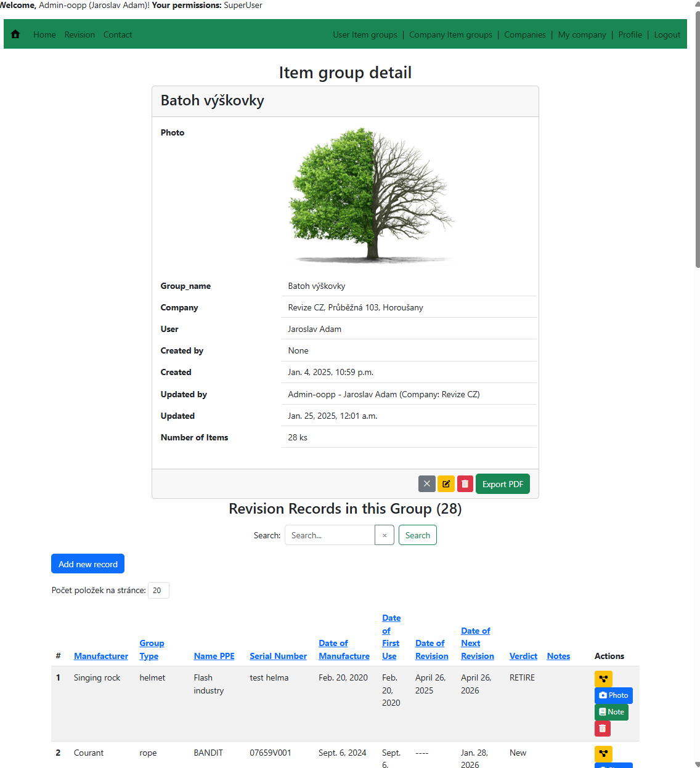Clear the search field with the × button
Screen dimensions: 700x768
(385, 535)
